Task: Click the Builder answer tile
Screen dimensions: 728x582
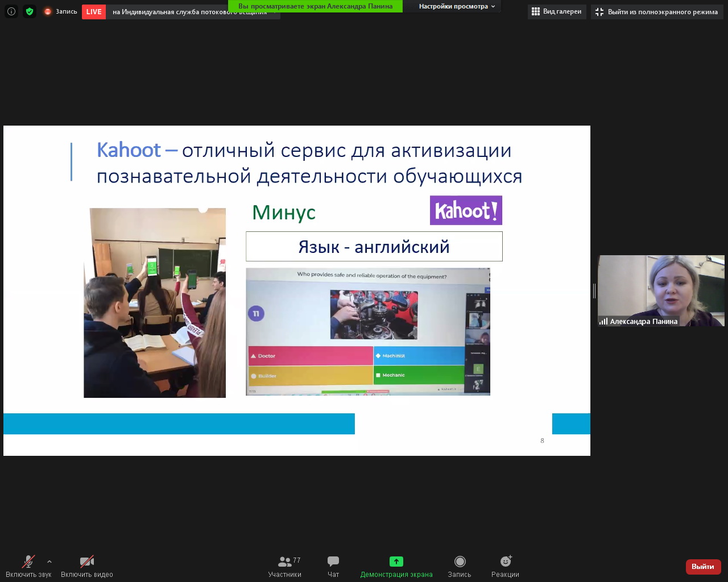Action: click(x=311, y=376)
